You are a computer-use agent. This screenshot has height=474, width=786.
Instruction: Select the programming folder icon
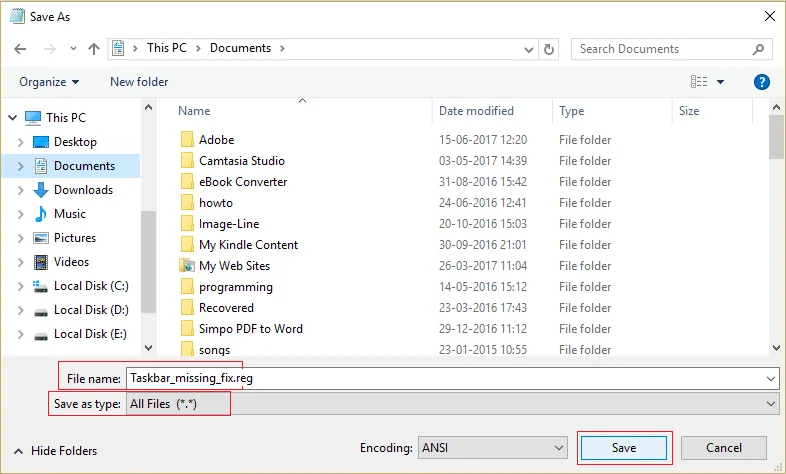(187, 287)
